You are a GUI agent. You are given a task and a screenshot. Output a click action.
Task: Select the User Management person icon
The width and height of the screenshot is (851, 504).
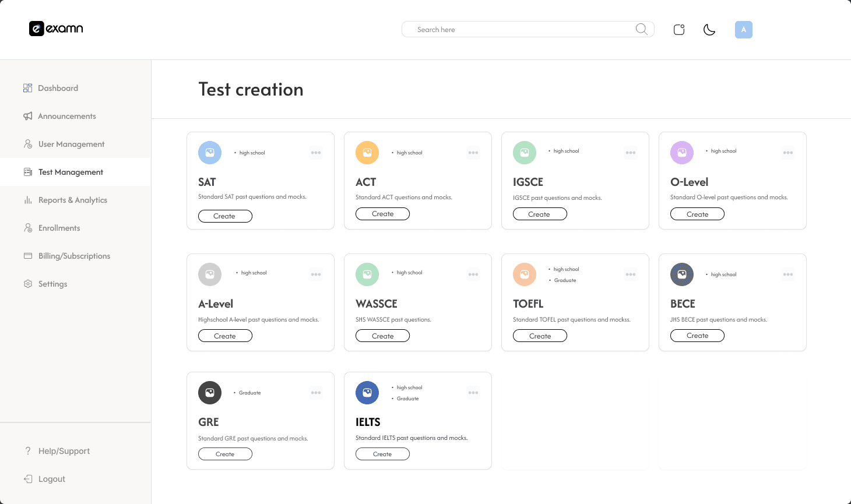click(27, 143)
